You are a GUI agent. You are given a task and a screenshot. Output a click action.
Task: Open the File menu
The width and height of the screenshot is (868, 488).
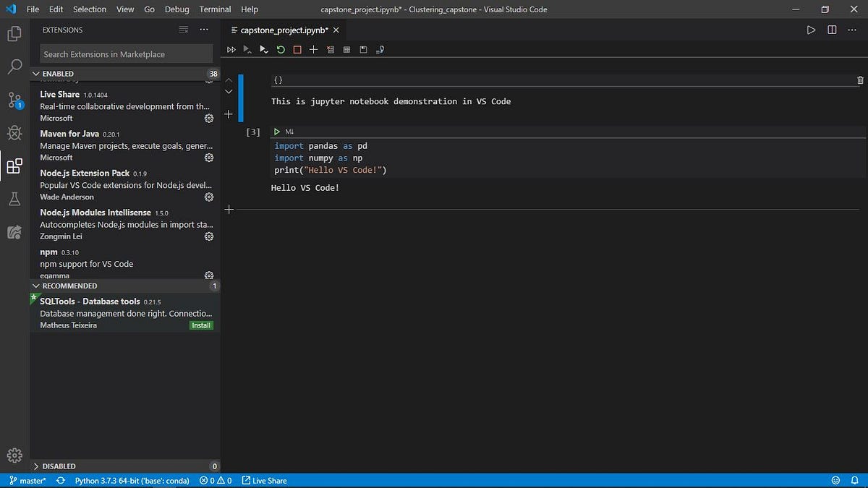[33, 9]
